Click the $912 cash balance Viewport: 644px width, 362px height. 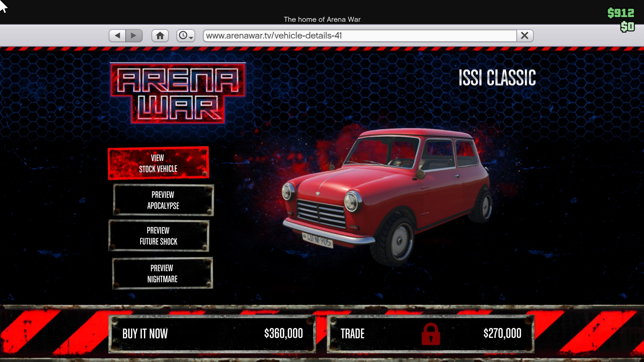pos(621,13)
